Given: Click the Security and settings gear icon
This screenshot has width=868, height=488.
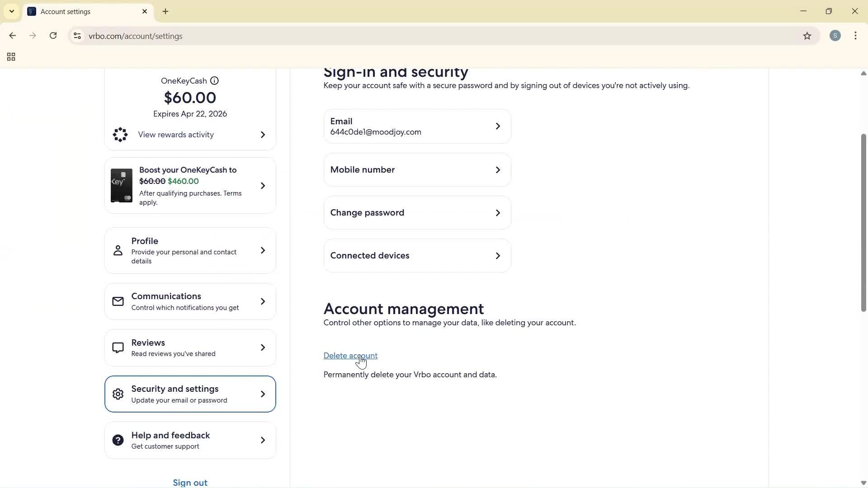Looking at the screenshot, I should coord(118,394).
